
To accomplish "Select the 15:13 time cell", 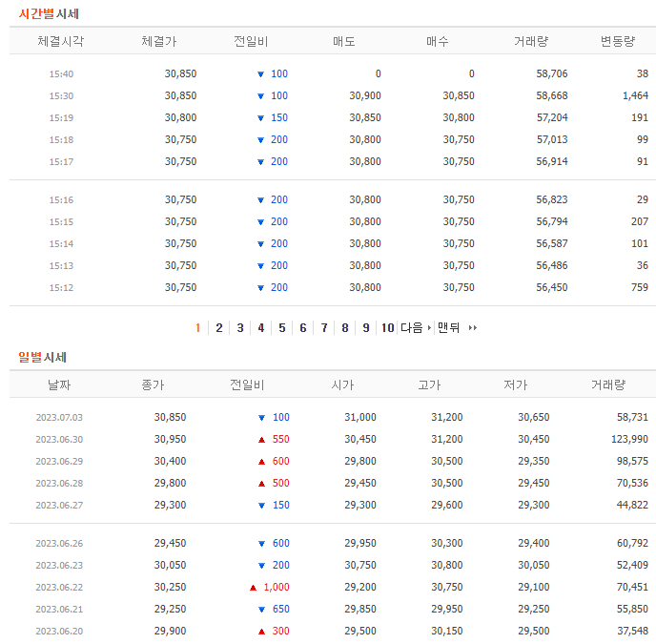I will [x=61, y=265].
